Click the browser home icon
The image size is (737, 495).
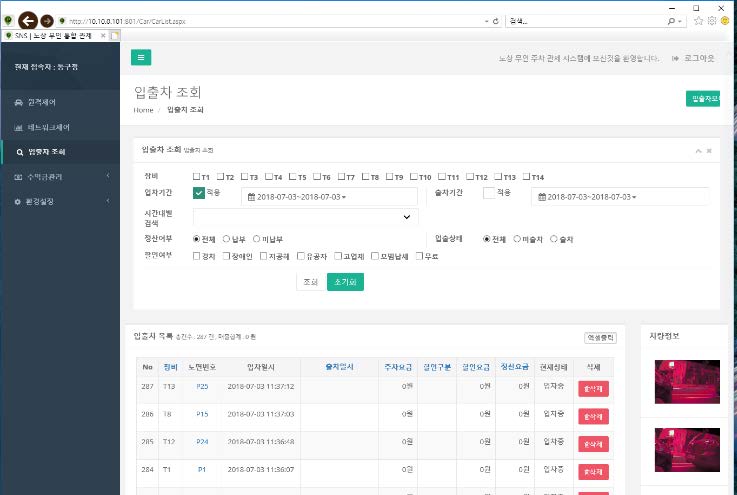point(684,20)
